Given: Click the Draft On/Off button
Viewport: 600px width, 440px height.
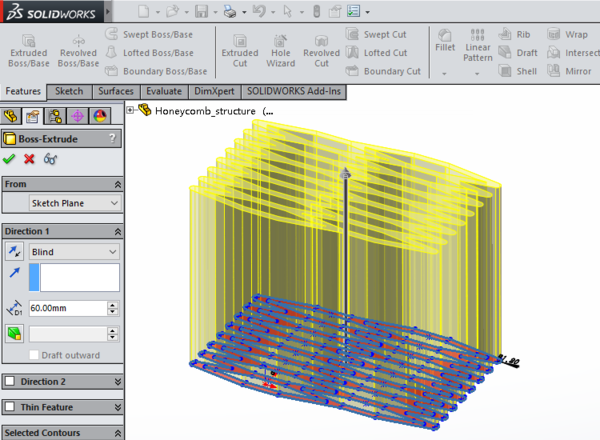Looking at the screenshot, I should pos(15,334).
